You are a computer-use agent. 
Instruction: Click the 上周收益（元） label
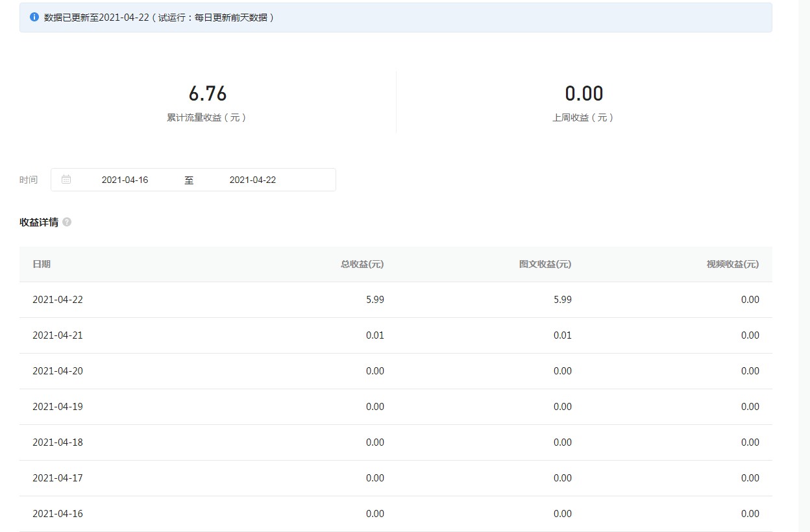[x=583, y=117]
